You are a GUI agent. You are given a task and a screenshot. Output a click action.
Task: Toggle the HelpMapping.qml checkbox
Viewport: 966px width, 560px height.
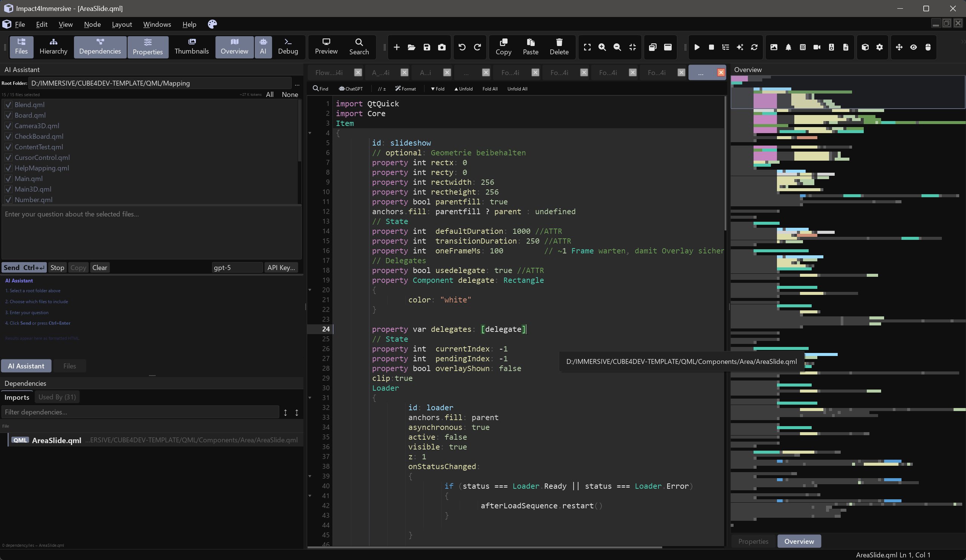click(8, 168)
